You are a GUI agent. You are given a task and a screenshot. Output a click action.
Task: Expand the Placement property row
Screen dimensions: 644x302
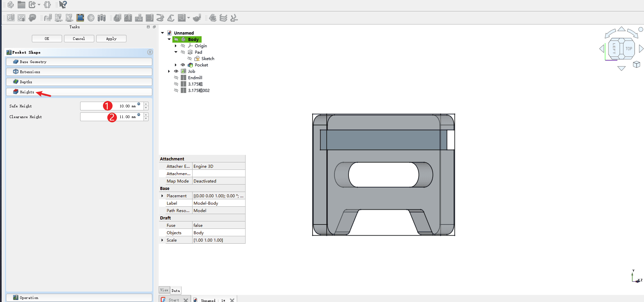coord(162,196)
